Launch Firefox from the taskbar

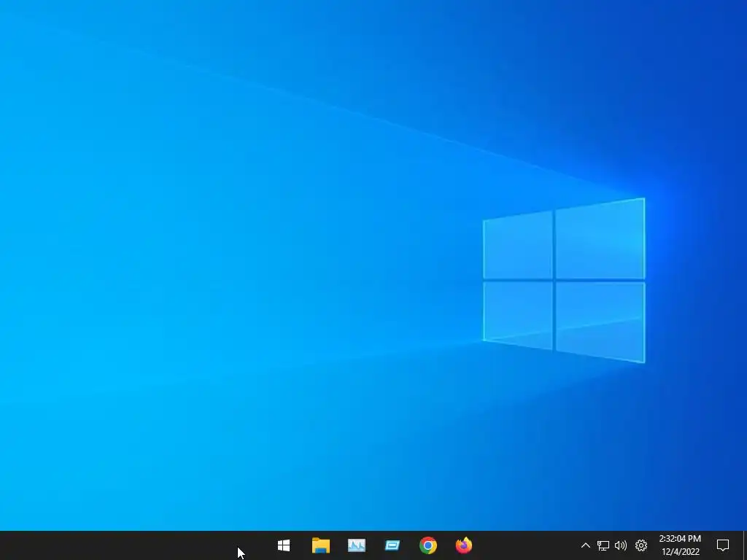[x=463, y=545]
